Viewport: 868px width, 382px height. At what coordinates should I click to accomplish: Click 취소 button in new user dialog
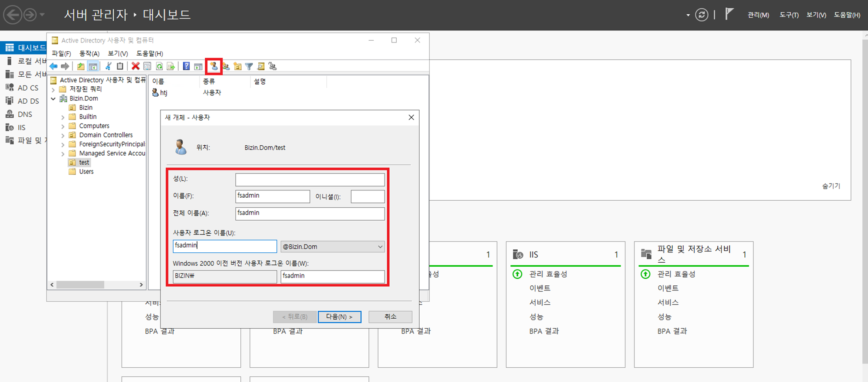pyautogui.click(x=390, y=317)
